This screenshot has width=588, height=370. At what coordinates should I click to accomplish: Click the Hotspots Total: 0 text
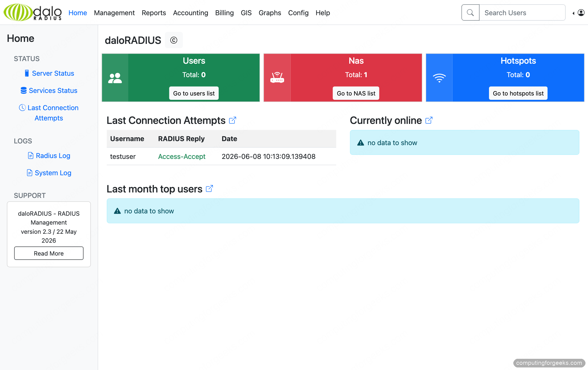click(x=518, y=75)
